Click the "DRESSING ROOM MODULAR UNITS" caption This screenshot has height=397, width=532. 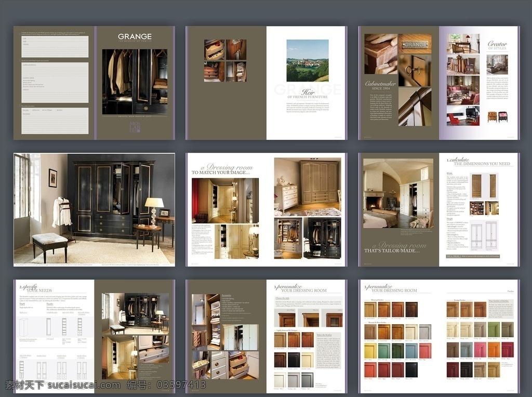point(135,117)
